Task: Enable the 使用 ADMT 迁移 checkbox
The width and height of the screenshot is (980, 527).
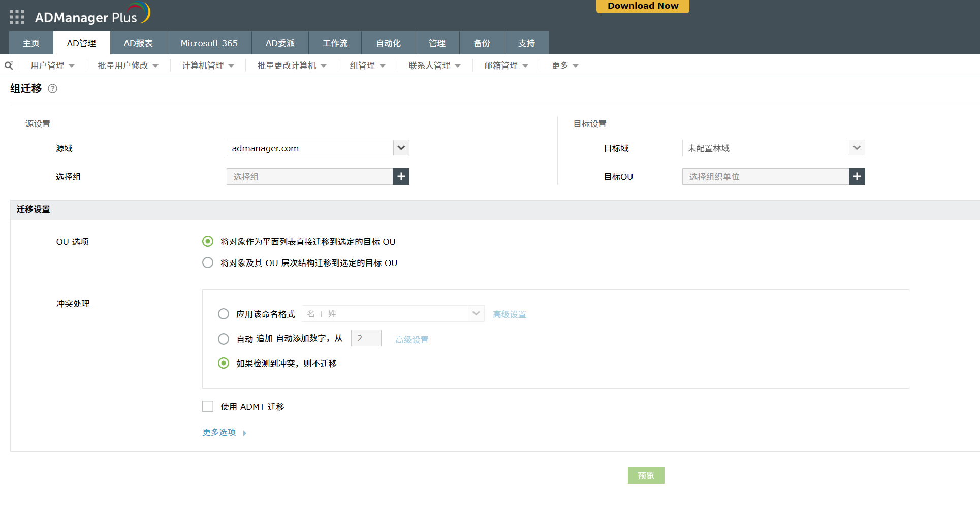Action: pos(208,407)
